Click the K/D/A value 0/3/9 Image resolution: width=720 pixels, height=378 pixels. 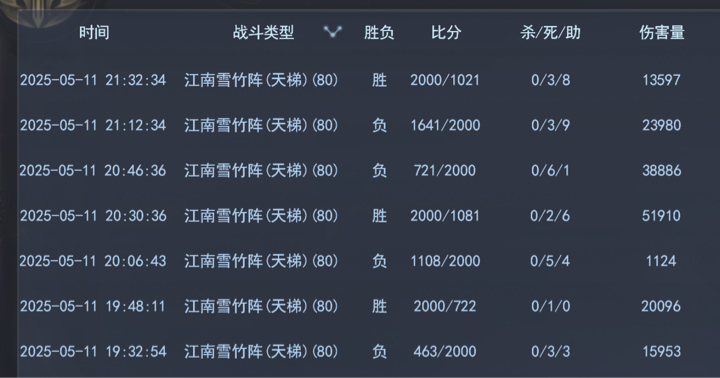click(551, 125)
